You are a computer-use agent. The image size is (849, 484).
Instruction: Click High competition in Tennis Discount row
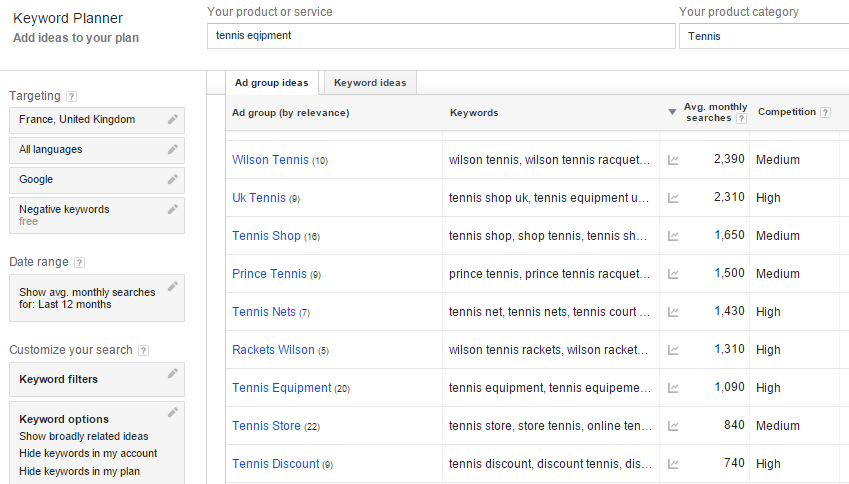click(x=768, y=463)
